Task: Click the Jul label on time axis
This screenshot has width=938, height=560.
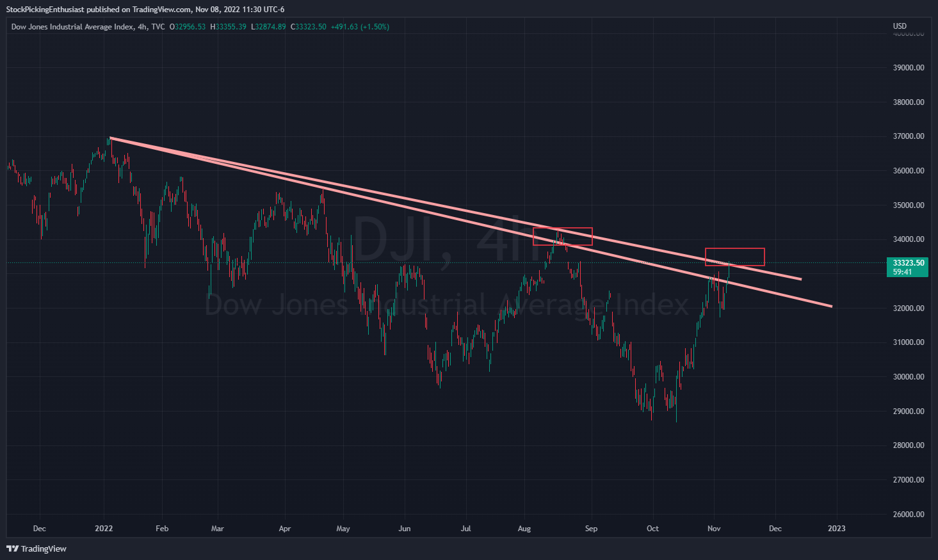Action: click(x=466, y=529)
